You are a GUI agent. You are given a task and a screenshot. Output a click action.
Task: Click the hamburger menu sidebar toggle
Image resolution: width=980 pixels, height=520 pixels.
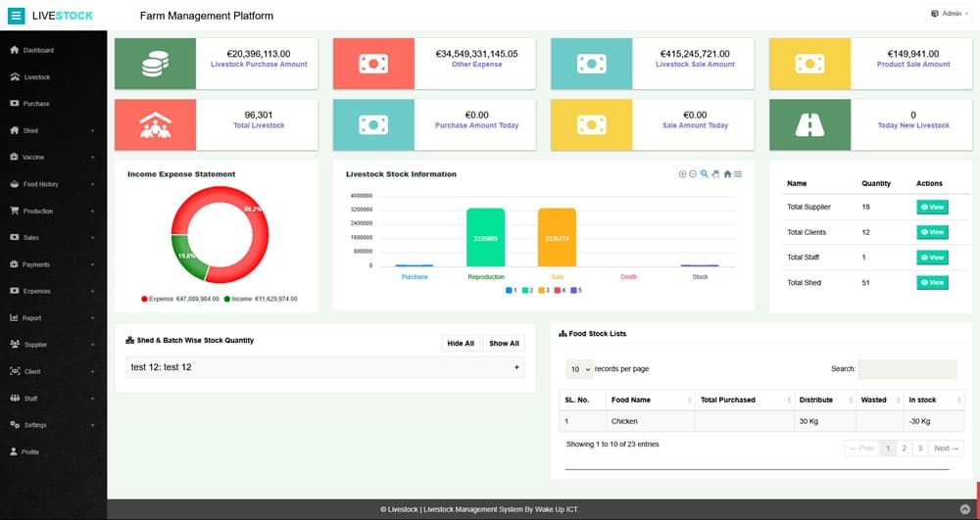point(17,16)
